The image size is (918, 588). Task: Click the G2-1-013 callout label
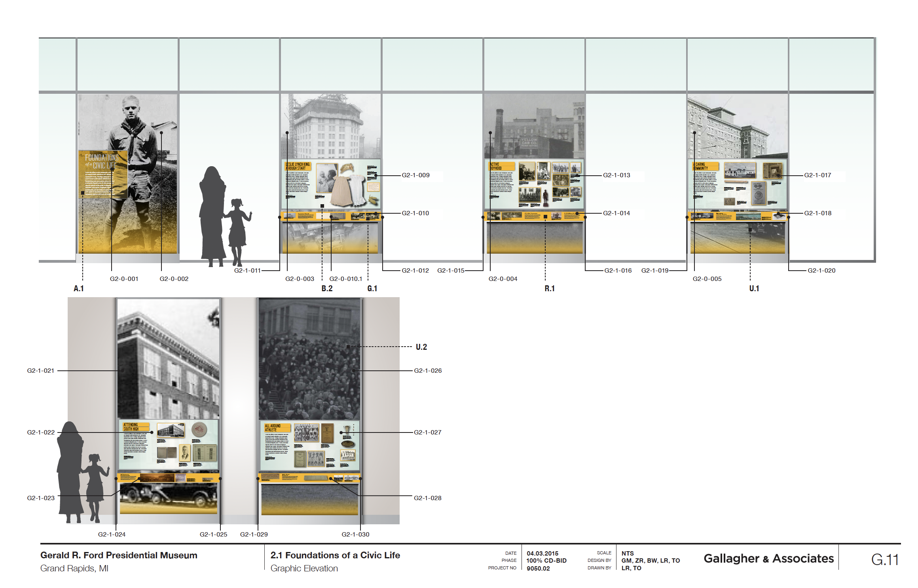pyautogui.click(x=616, y=175)
